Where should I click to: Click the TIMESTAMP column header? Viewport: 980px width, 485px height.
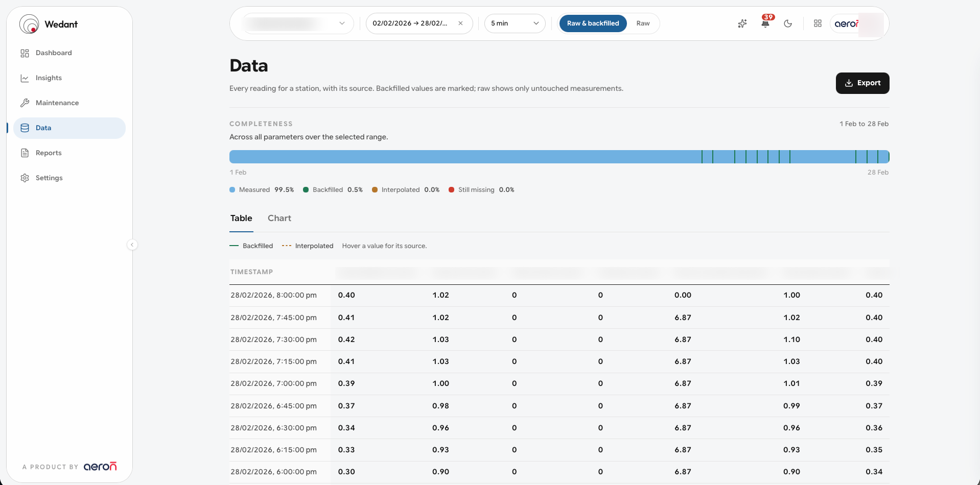click(x=251, y=272)
